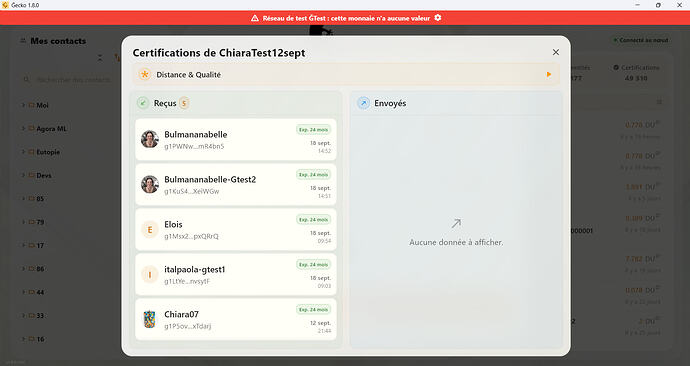The height and width of the screenshot is (366, 690).
Task: Click the orange asterisk Distance & Qualité icon
Action: tap(145, 74)
